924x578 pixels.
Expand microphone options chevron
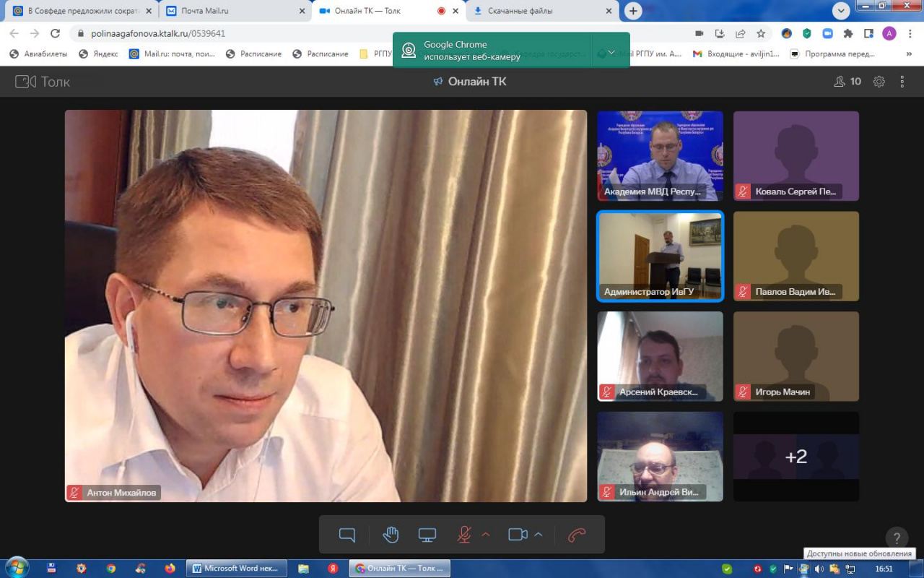486,535
